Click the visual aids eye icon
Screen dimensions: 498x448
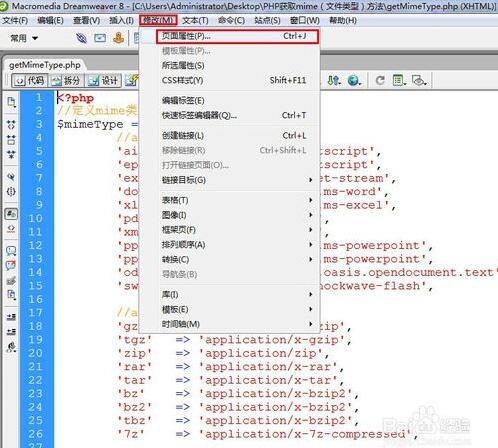(419, 80)
